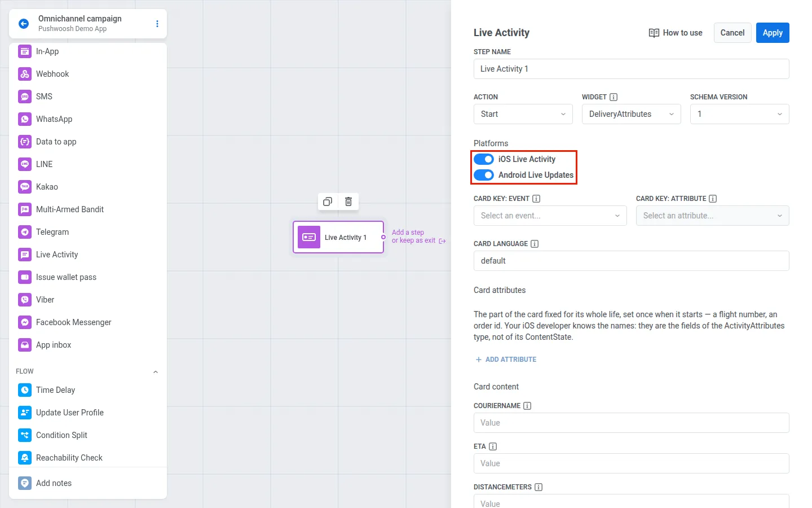The width and height of the screenshot is (812, 508).
Task: Select the Viber step icon
Action: [25, 300]
